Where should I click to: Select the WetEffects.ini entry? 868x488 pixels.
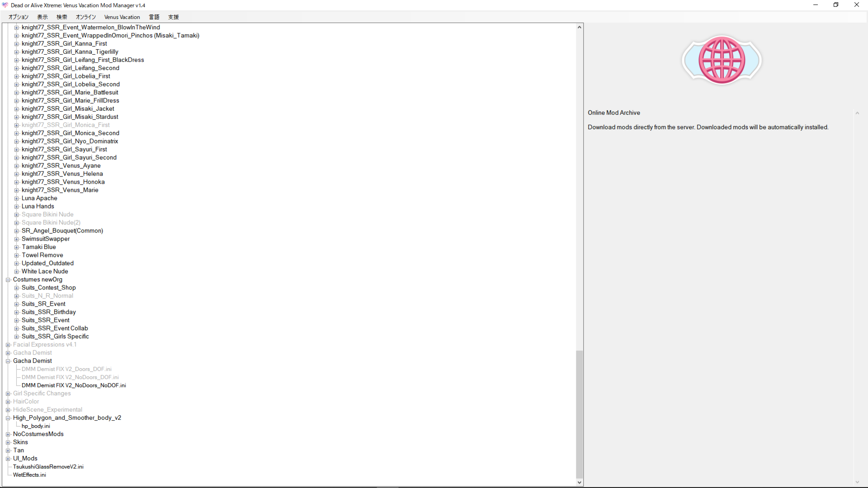tap(29, 475)
